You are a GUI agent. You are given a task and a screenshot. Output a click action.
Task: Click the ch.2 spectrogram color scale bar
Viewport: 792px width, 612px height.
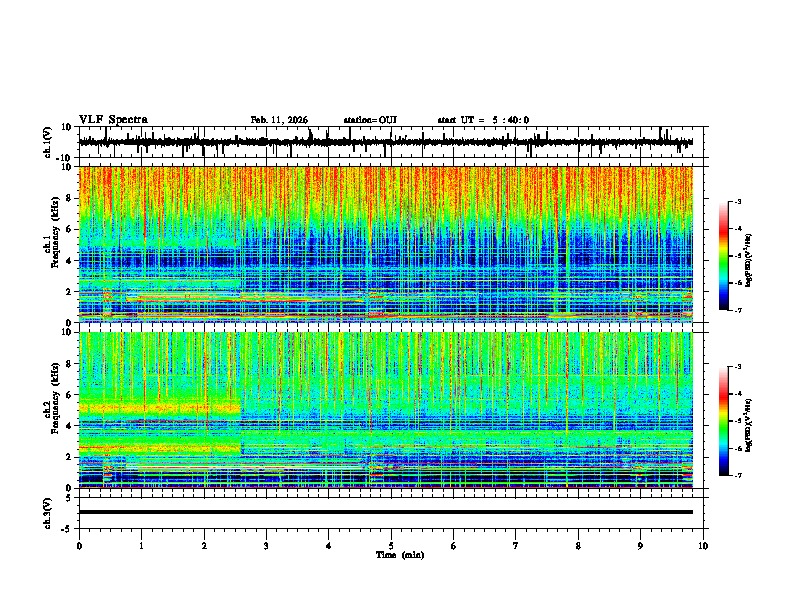pos(724,421)
